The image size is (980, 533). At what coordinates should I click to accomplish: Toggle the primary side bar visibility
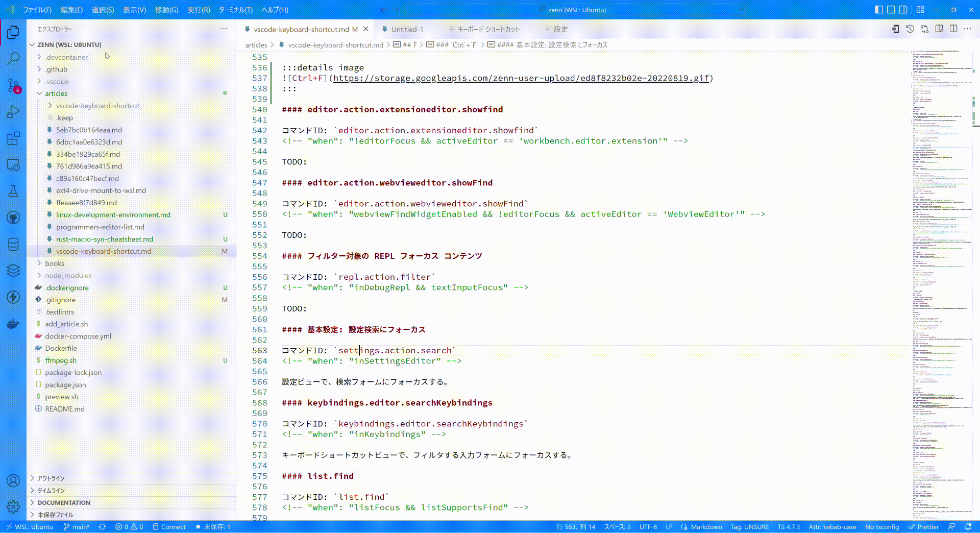pyautogui.click(x=878, y=10)
